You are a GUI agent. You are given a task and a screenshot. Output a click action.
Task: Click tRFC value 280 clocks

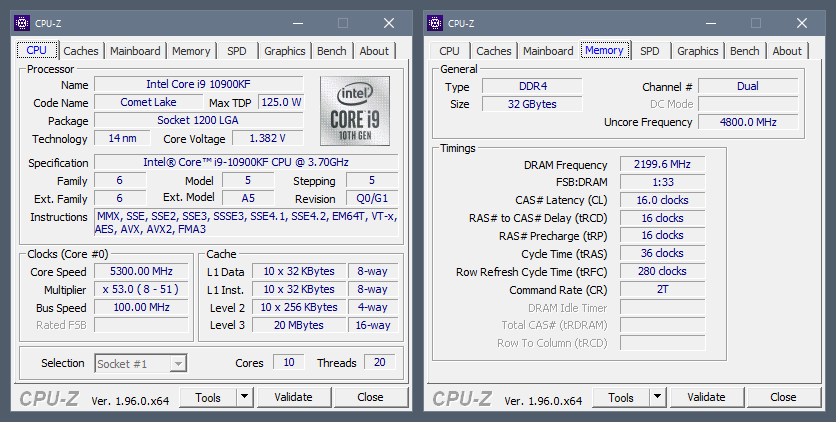[663, 271]
